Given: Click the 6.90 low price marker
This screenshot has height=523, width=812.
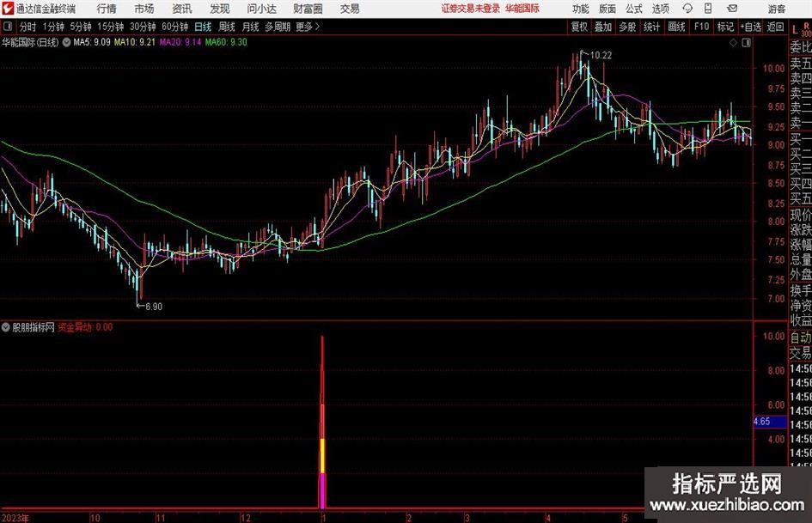Looking at the screenshot, I should pyautogui.click(x=154, y=307).
